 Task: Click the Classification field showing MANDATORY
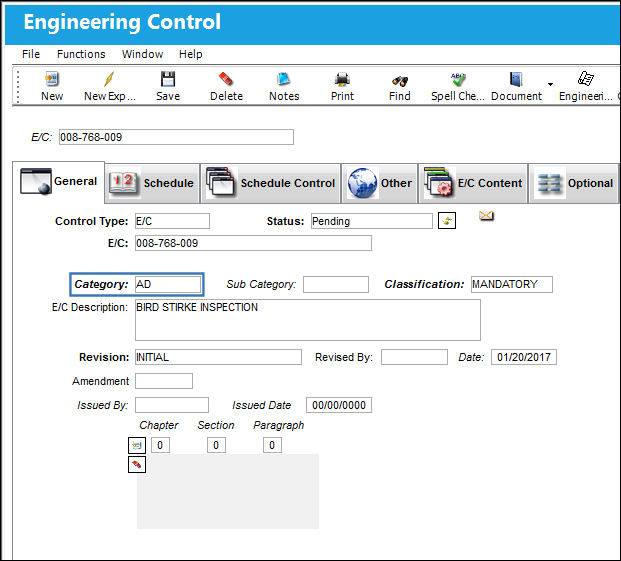click(512, 284)
